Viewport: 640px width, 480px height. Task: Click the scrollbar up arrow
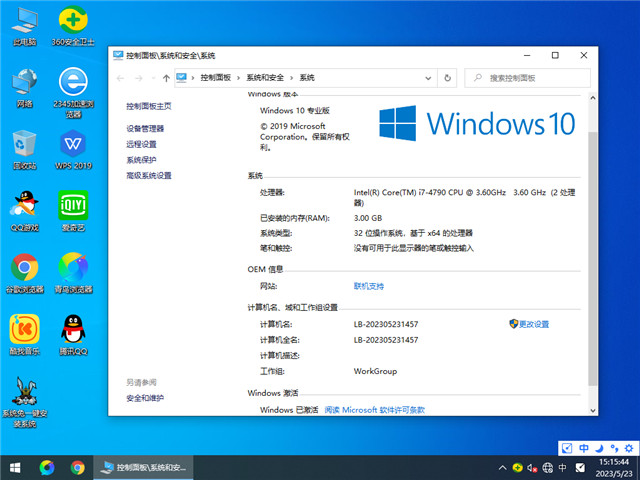[593, 98]
